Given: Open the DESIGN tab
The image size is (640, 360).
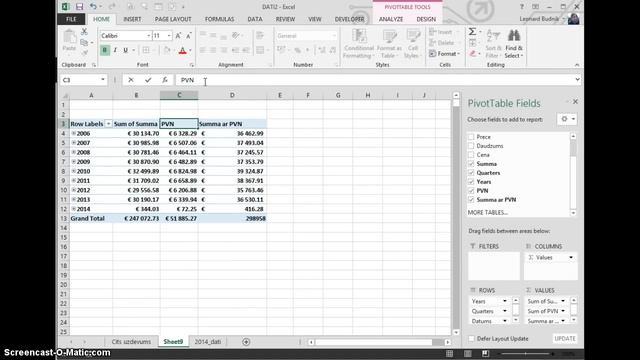Looking at the screenshot, I should (426, 19).
